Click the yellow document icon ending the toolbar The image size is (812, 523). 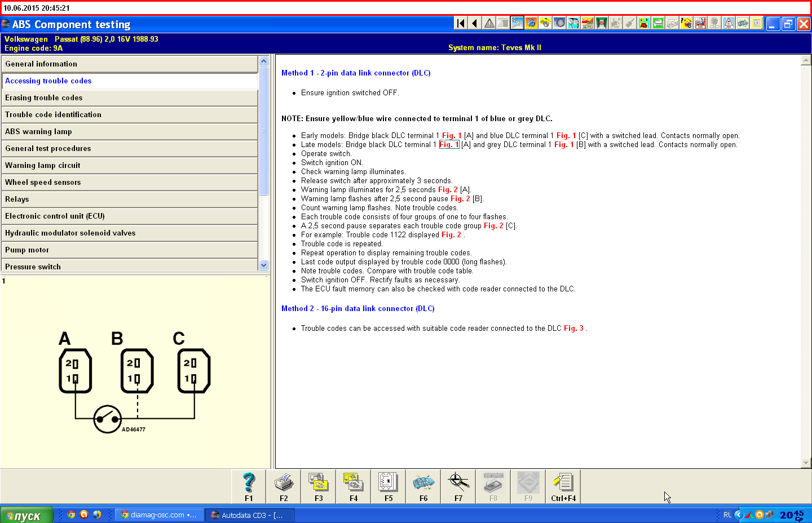tap(757, 23)
